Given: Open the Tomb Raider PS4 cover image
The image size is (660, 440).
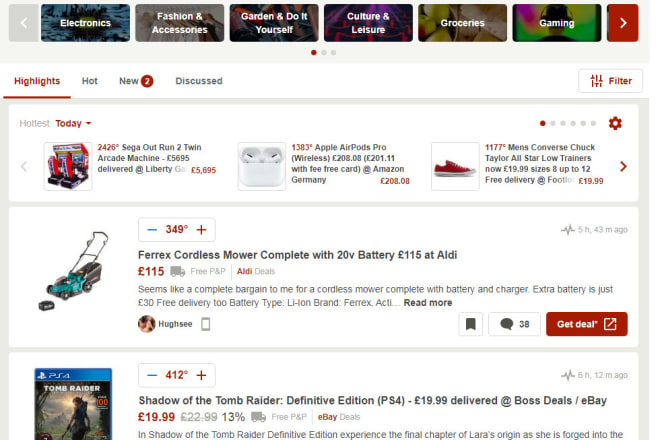Looking at the screenshot, I should (x=73, y=404).
